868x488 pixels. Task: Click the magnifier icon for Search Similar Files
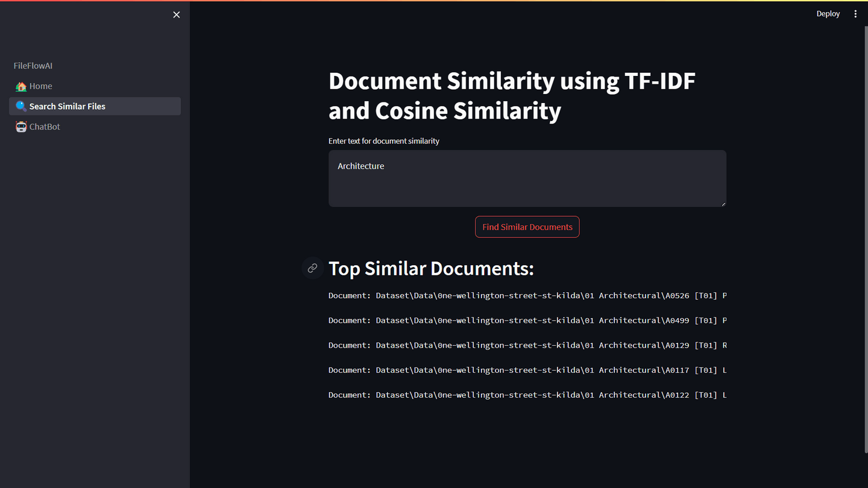click(21, 106)
